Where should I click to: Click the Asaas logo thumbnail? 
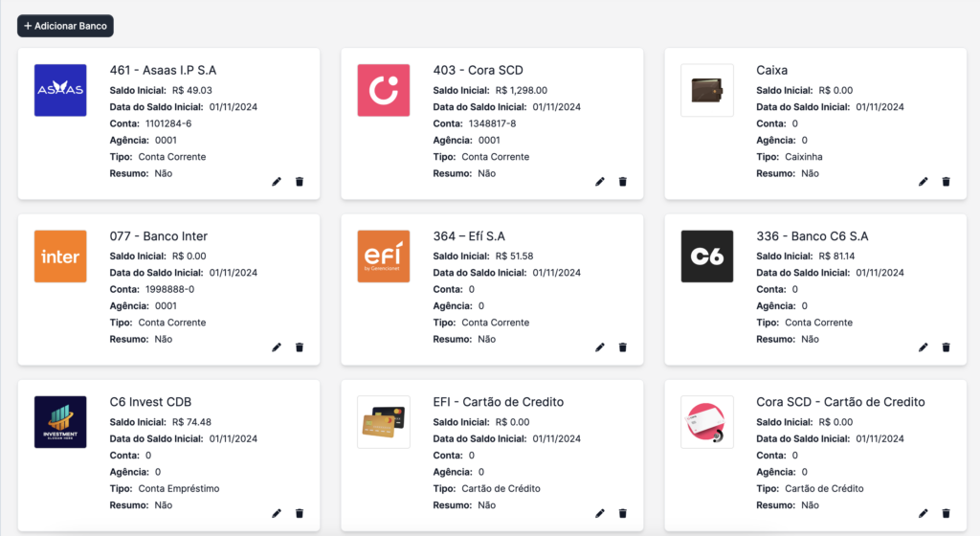click(60, 91)
